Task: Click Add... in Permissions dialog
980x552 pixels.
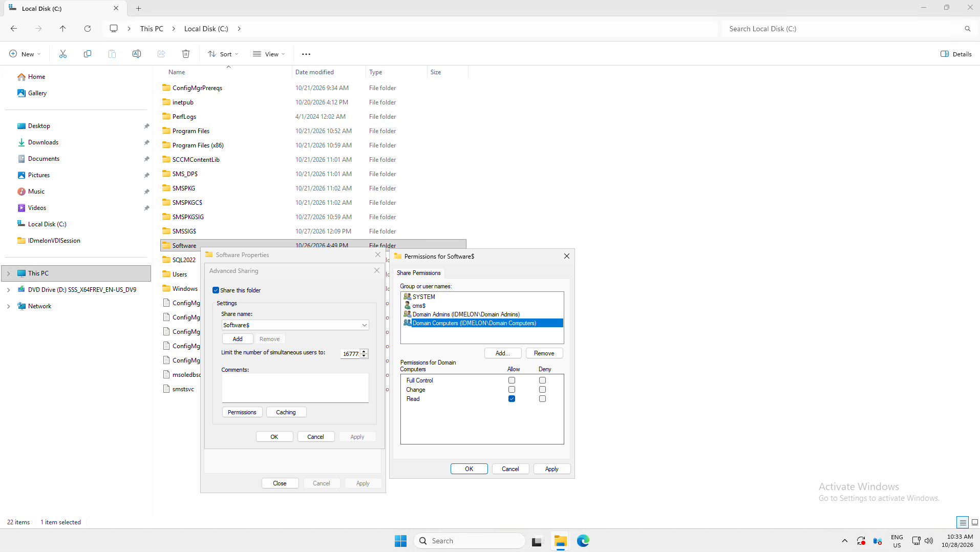Action: tap(503, 353)
